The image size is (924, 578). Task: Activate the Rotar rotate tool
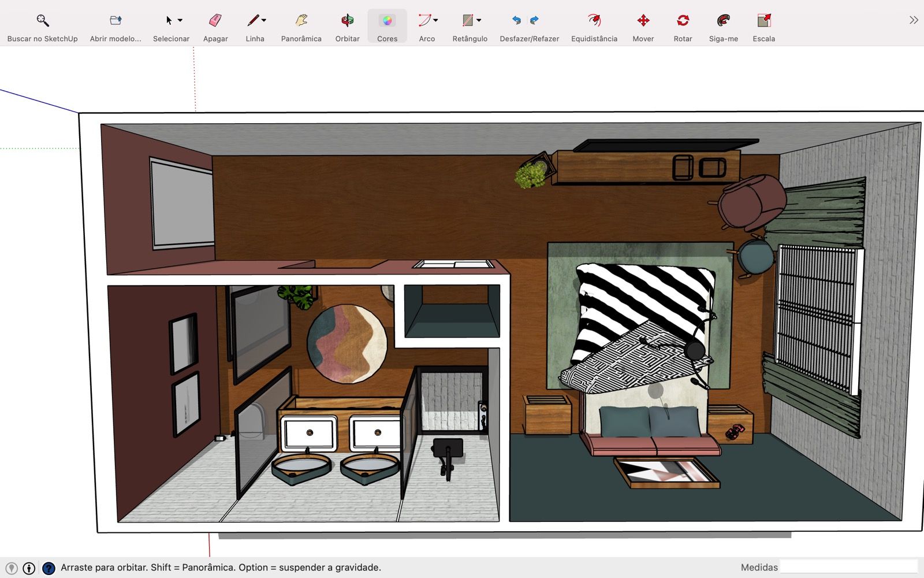[683, 21]
